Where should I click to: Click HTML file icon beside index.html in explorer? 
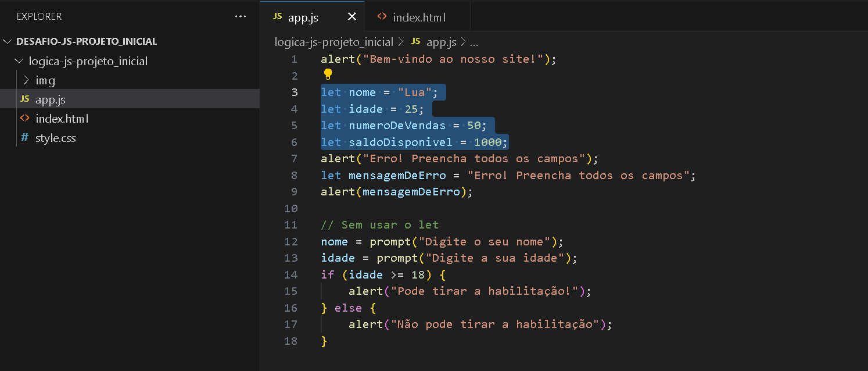click(24, 119)
